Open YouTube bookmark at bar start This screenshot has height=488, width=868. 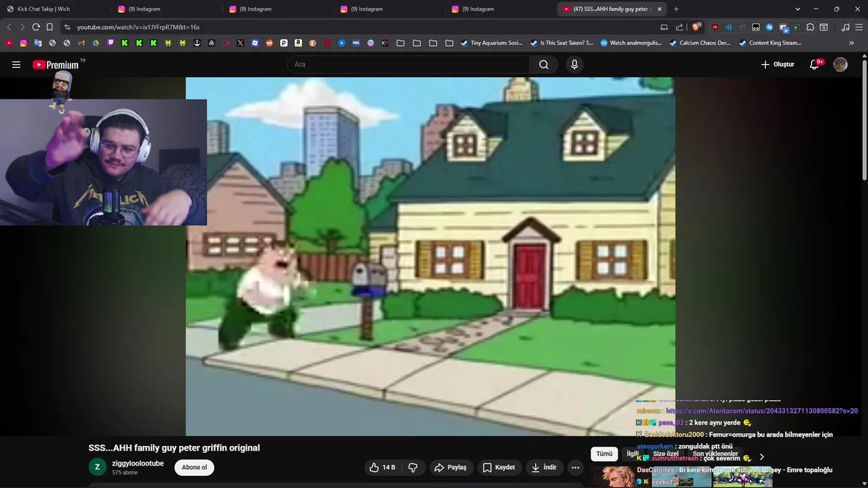[9, 43]
